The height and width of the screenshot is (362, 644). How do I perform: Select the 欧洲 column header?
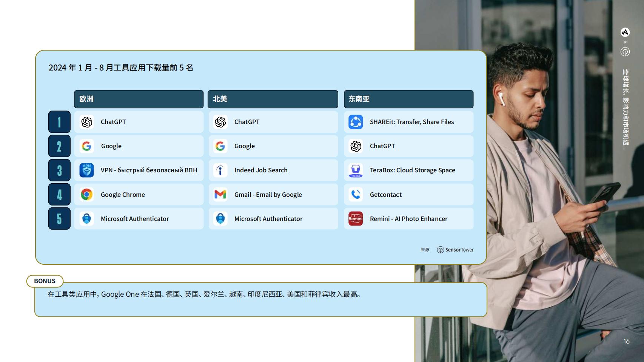tap(139, 99)
